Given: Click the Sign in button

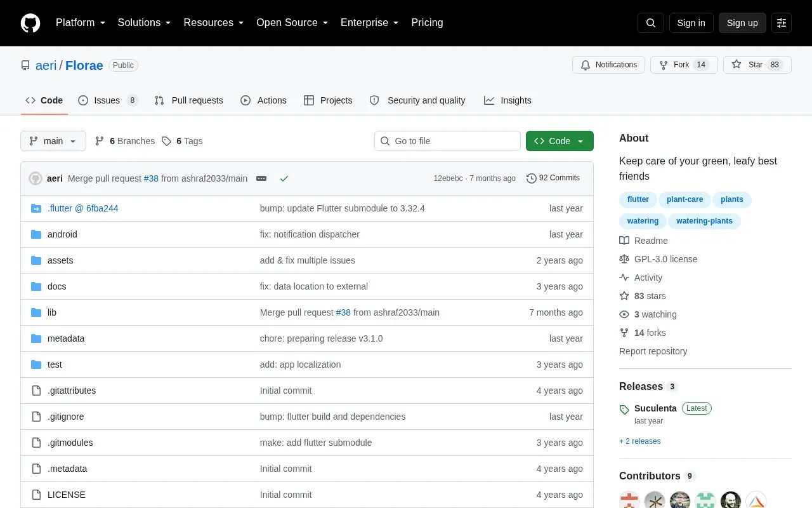Looking at the screenshot, I should coord(691,23).
